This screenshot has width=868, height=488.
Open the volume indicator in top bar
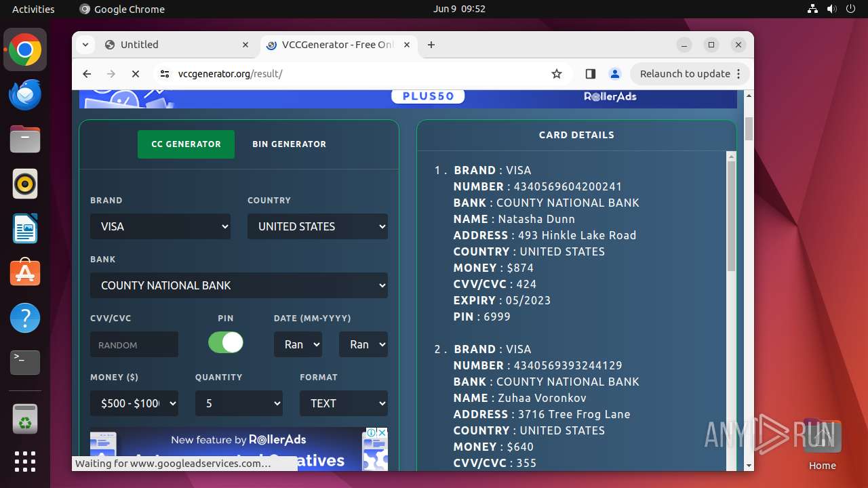pyautogui.click(x=831, y=9)
